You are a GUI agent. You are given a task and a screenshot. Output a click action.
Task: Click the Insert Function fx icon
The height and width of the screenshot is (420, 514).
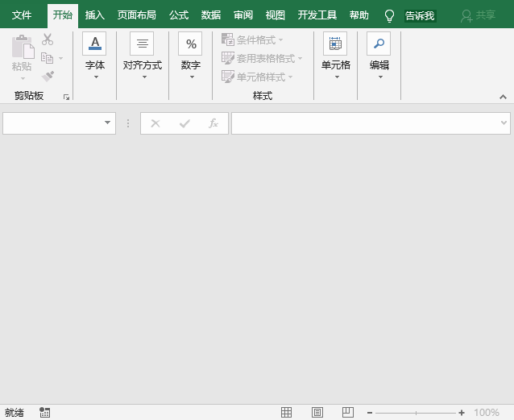click(x=213, y=123)
